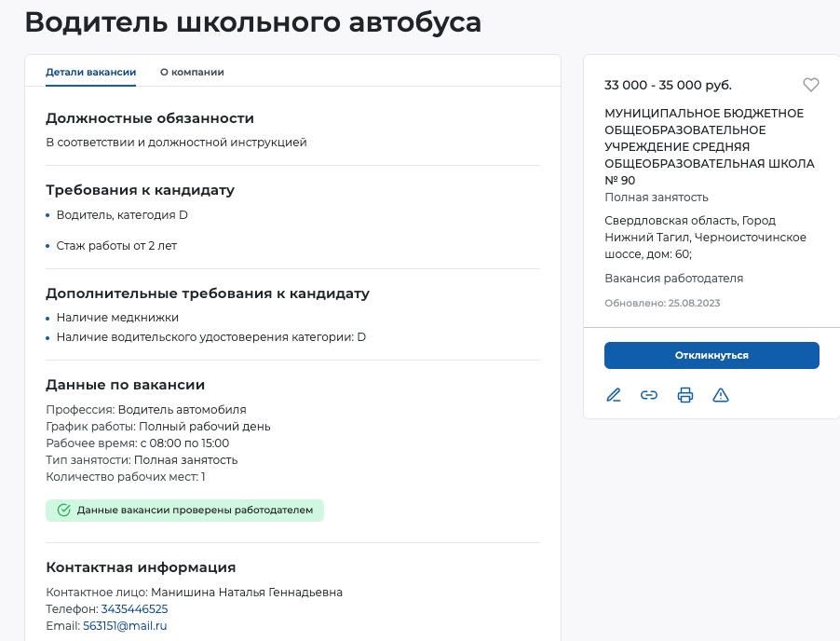Image resolution: width=840 pixels, height=641 pixels.
Task: Click the «Обновлено: 25.08.2023» date text
Action: tap(662, 303)
